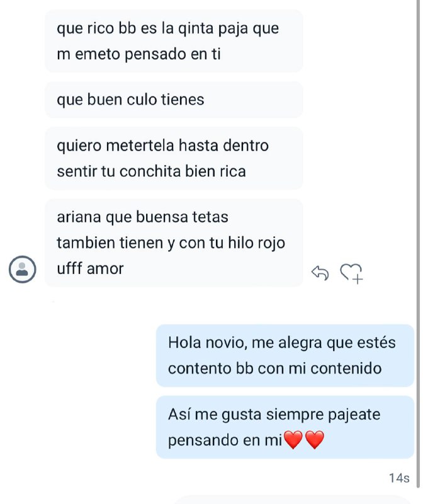Add a heart reaction to the message

351,273
